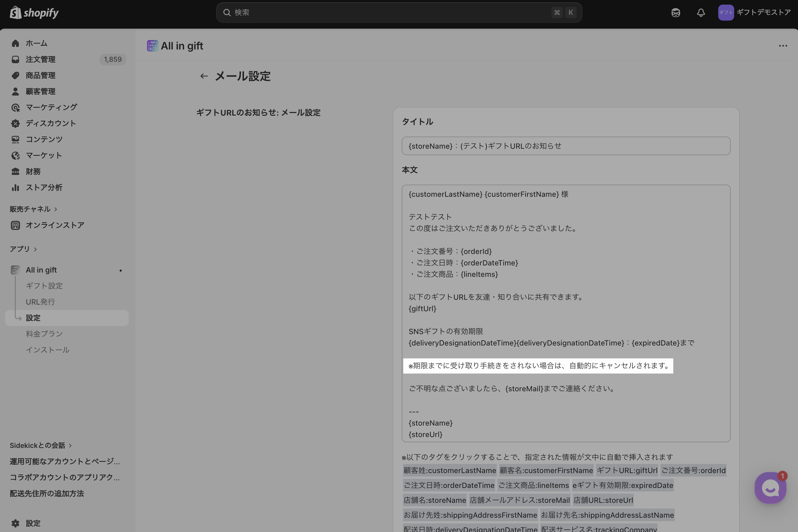
Task: Open the notifications bell icon
Action: pos(701,13)
